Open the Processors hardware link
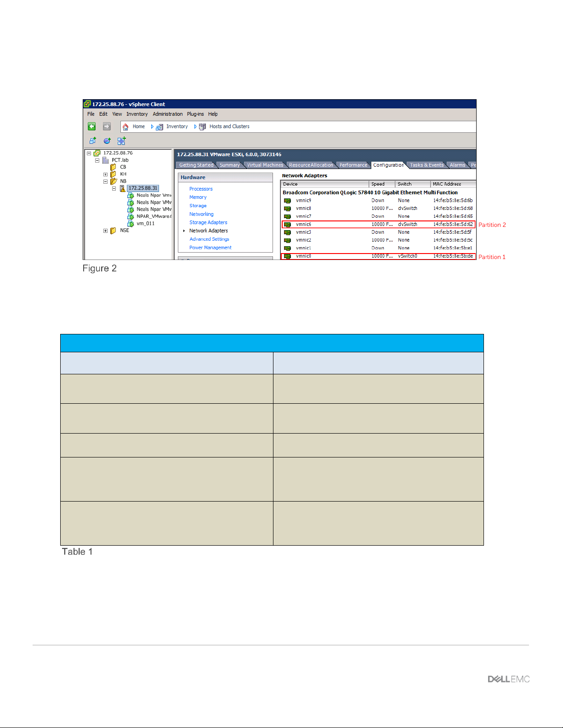563x728 pixels. tap(201, 189)
